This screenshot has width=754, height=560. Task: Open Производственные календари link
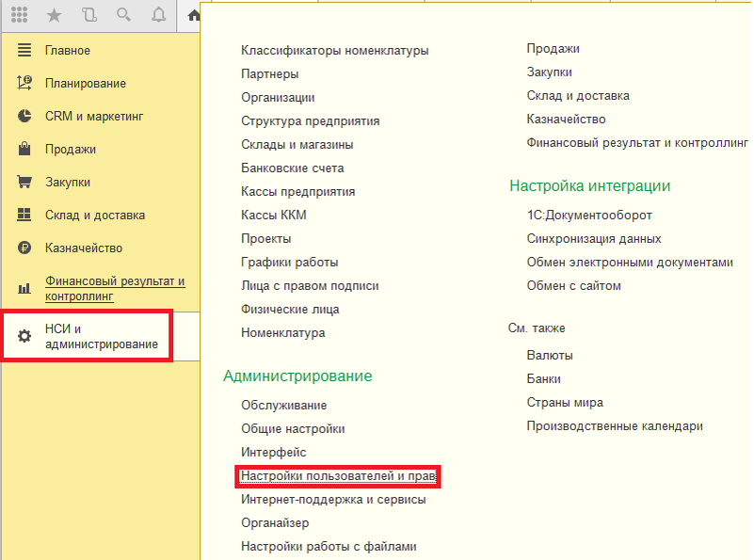pos(615,426)
